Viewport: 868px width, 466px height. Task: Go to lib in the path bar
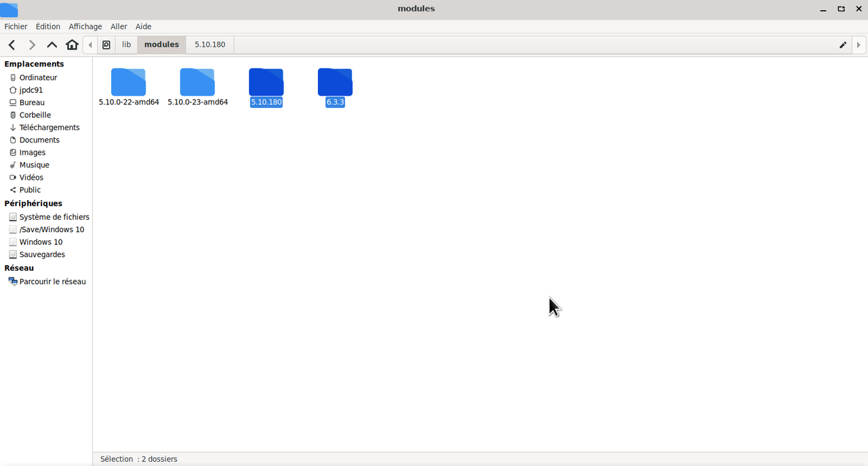[126, 45]
